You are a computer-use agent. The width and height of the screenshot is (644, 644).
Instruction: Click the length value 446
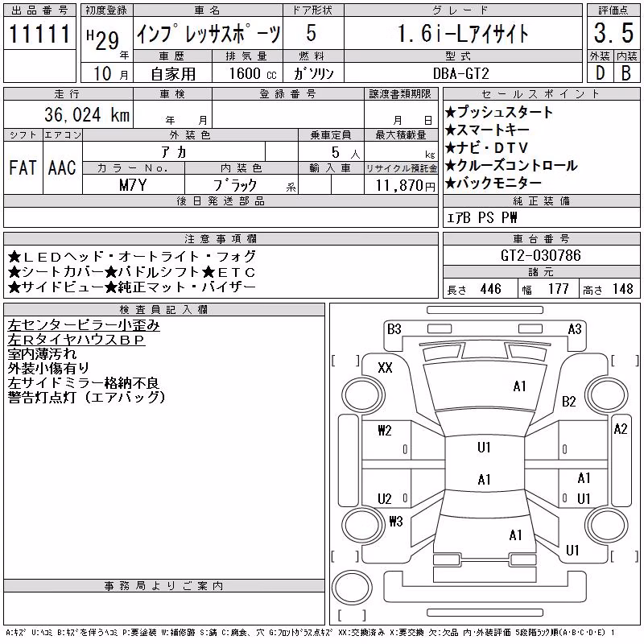[x=491, y=289]
